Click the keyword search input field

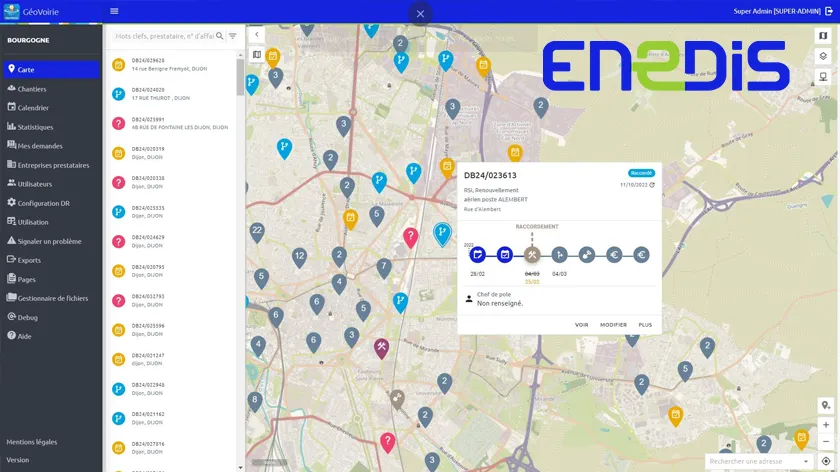click(164, 36)
